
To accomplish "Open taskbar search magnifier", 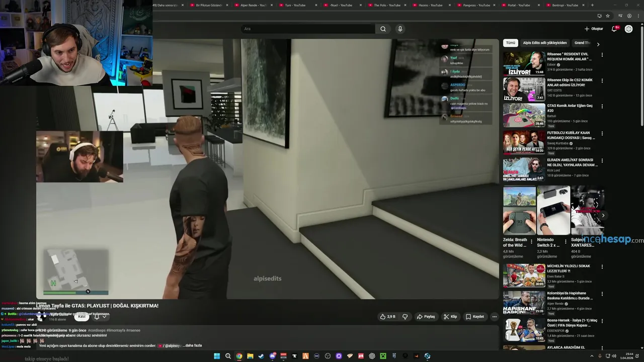I will tap(228, 356).
